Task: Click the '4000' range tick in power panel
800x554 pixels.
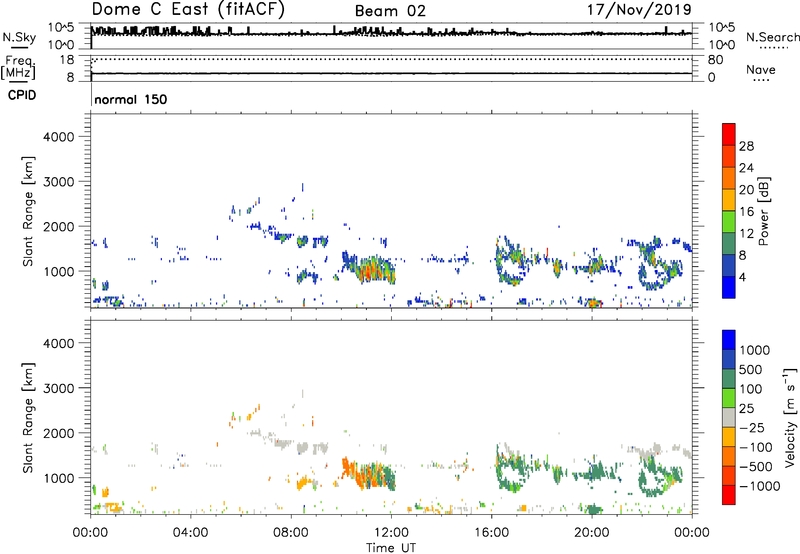Action: click(x=59, y=137)
